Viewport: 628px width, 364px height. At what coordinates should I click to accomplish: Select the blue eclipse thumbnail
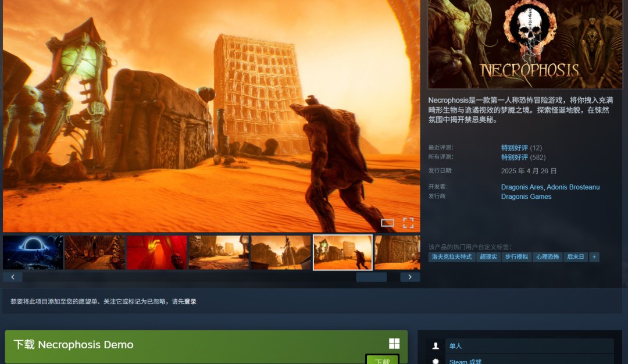tap(33, 252)
